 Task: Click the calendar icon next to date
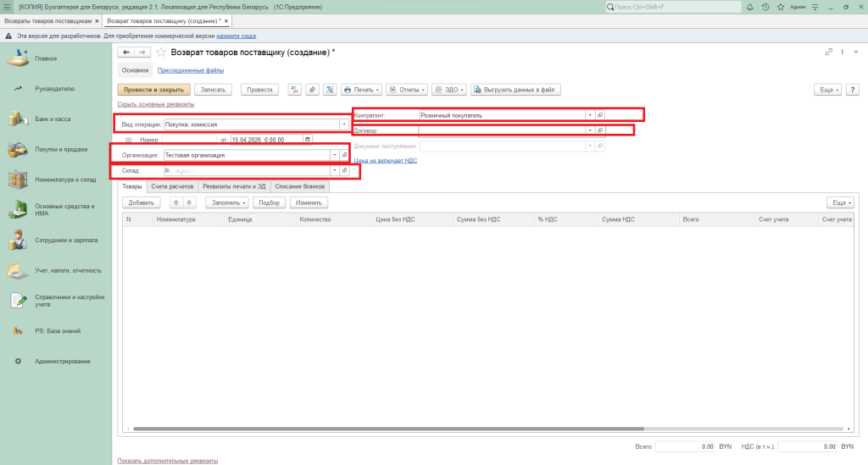307,139
